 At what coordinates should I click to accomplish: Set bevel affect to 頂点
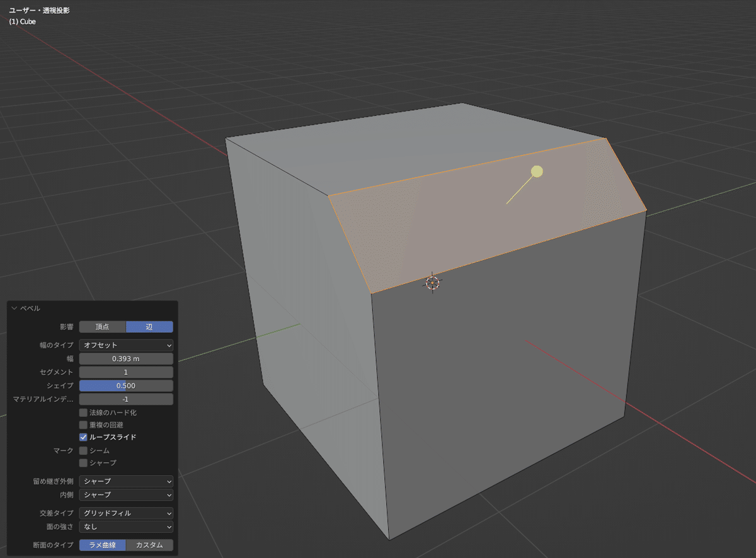pyautogui.click(x=102, y=327)
